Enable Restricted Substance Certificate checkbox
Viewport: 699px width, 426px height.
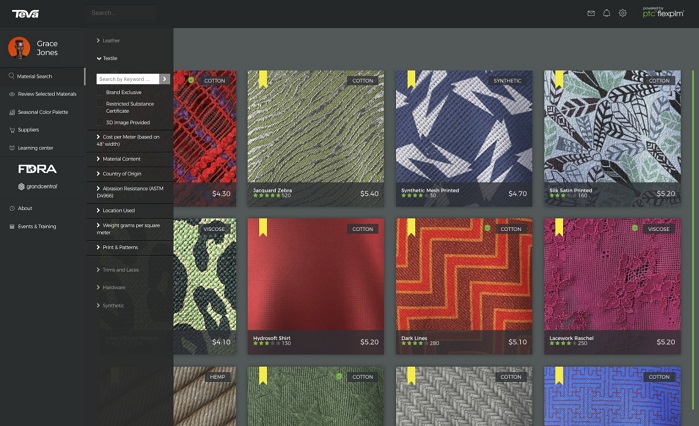(x=100, y=104)
